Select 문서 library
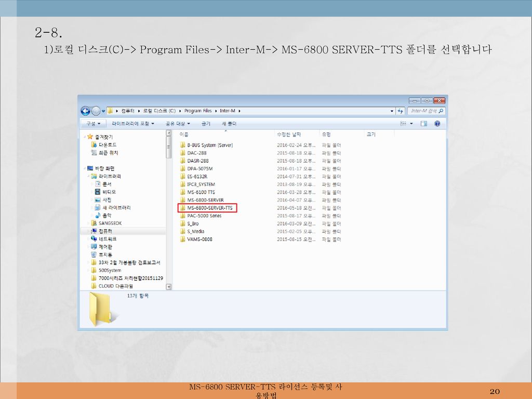Viewport: 532px width, 399px height. click(107, 184)
